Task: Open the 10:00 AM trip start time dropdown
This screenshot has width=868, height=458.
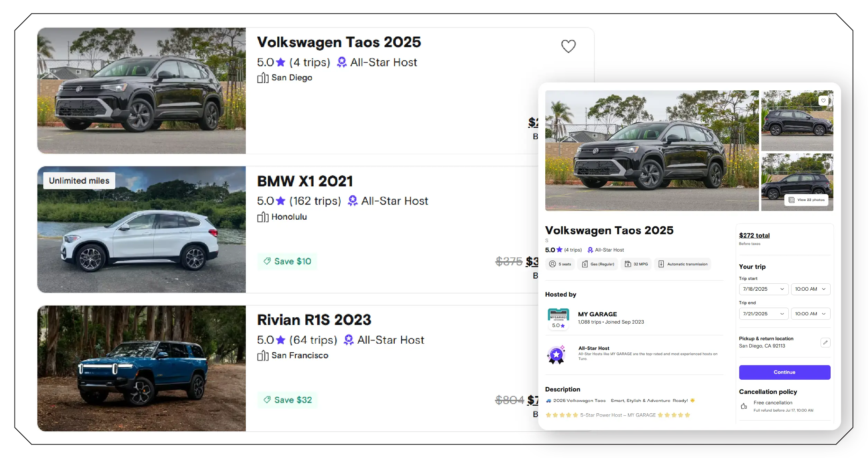Action: point(811,289)
